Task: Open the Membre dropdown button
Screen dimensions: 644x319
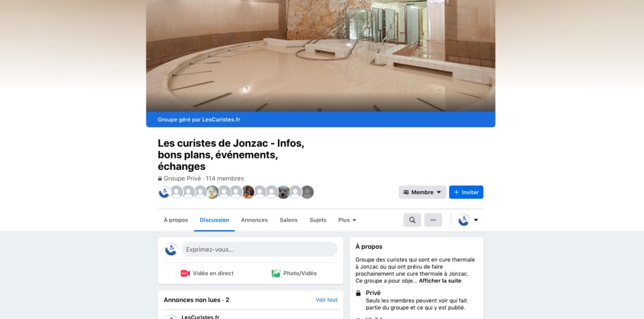Action: (422, 192)
